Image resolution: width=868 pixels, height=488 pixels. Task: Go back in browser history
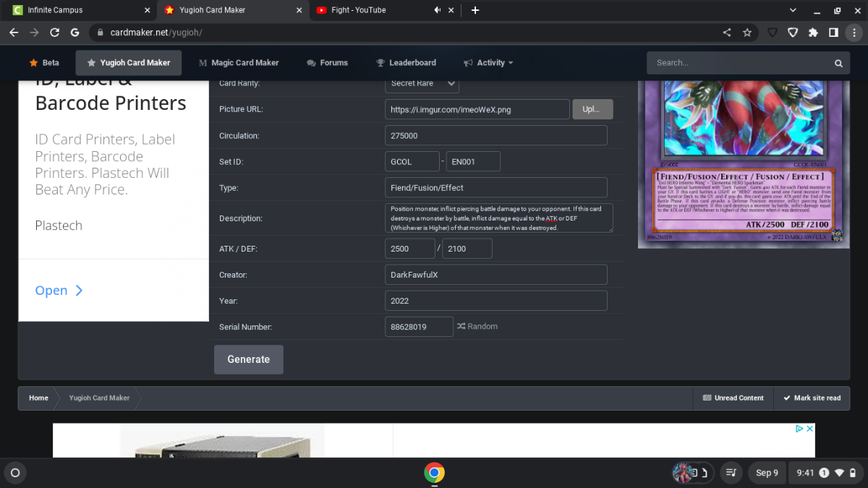click(x=14, y=33)
